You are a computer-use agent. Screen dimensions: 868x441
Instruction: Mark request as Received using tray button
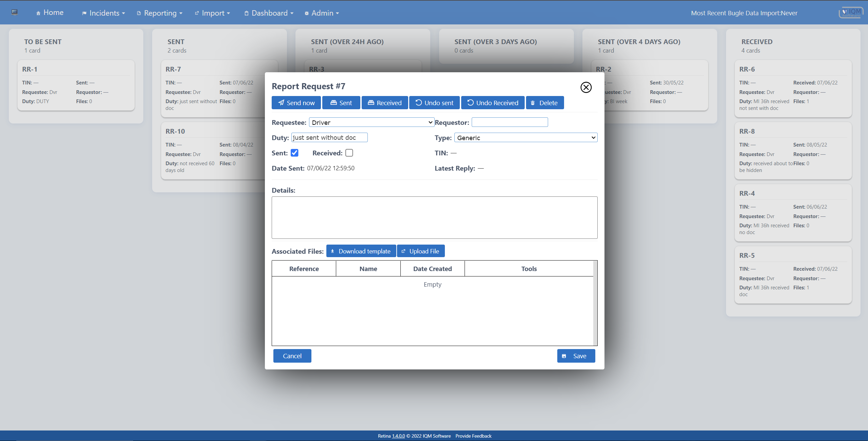[x=384, y=103]
